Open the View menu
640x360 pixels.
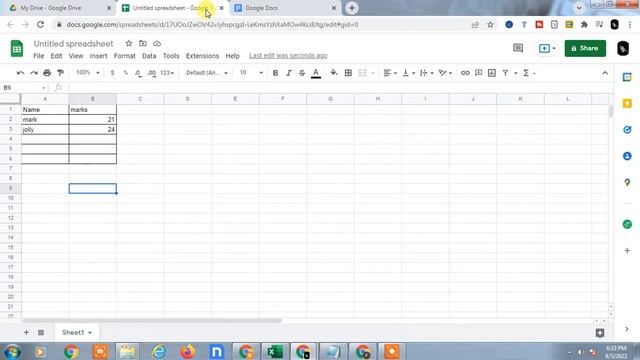(76, 56)
